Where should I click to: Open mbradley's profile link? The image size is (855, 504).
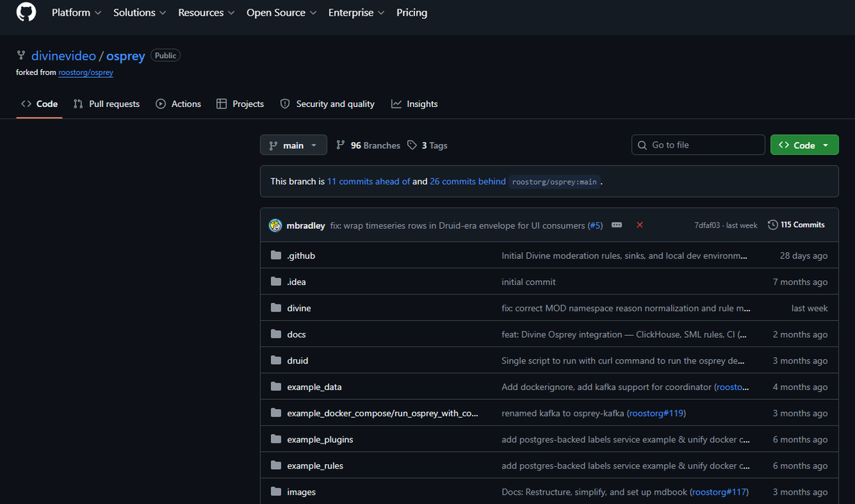305,225
